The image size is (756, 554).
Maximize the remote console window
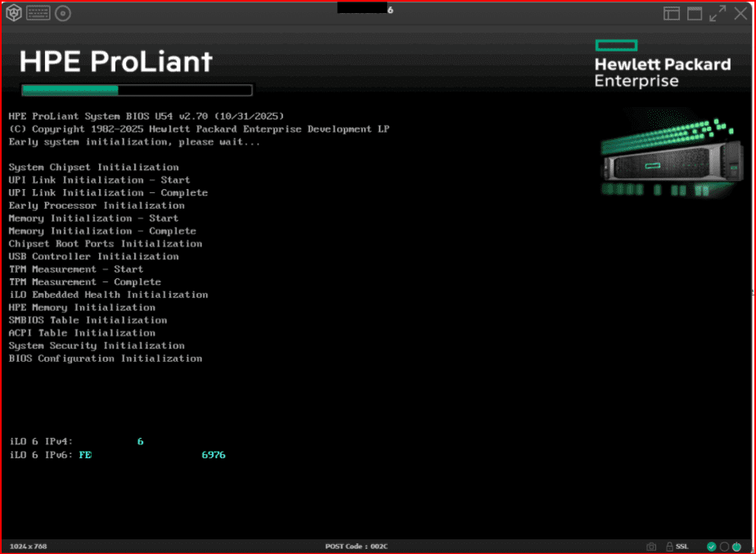pos(695,13)
